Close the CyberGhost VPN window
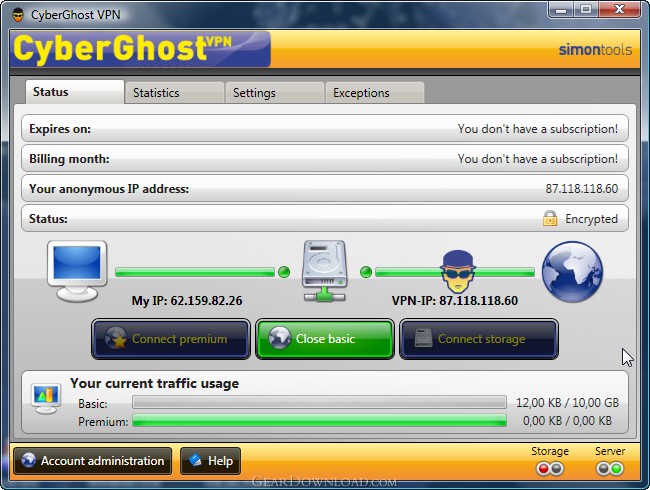The width and height of the screenshot is (650, 490). click(x=619, y=10)
